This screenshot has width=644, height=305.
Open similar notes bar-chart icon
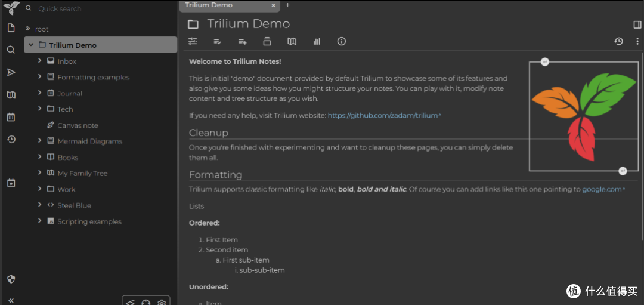pos(317,41)
